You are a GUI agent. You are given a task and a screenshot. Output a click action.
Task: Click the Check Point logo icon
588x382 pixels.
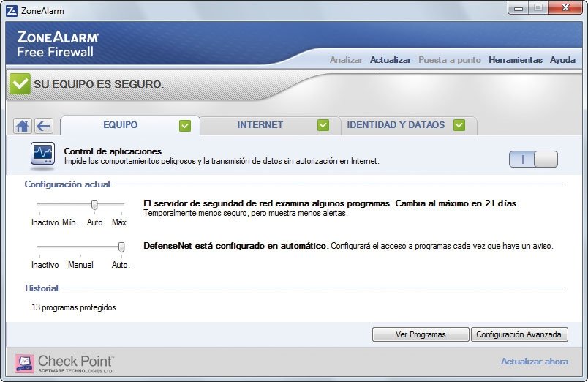[24, 364]
